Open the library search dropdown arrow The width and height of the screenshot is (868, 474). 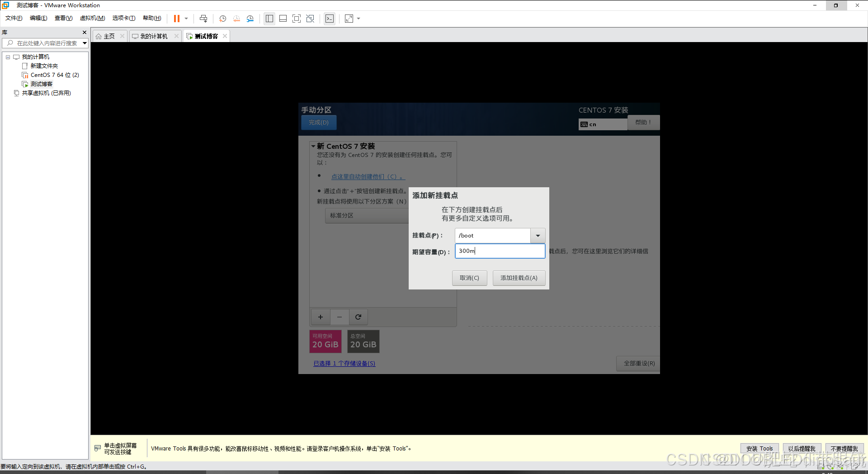click(85, 43)
